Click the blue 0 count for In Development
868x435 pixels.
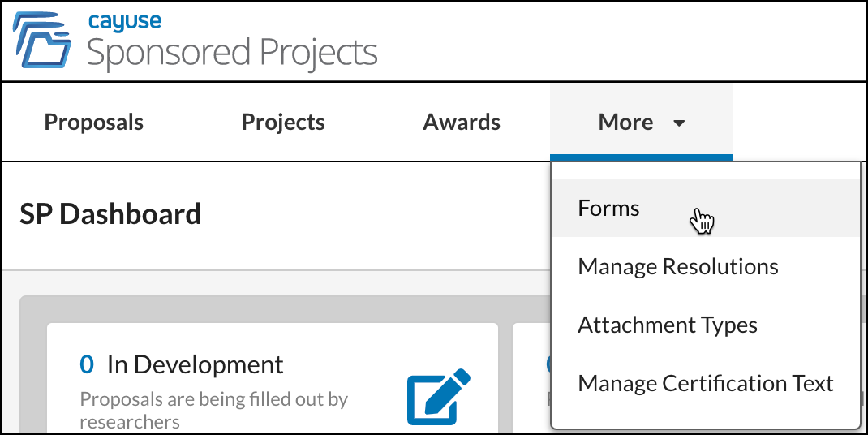[87, 364]
